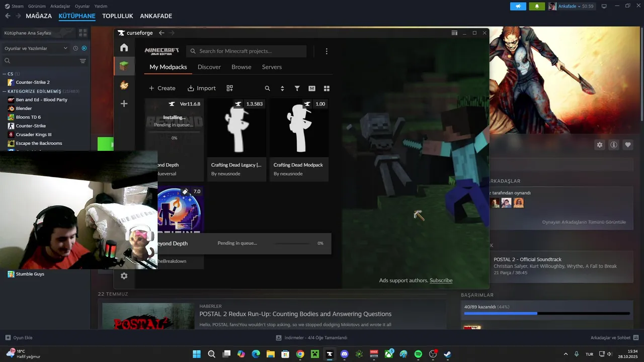The image size is (644, 362).
Task: Switch to the Discover tab
Action: [209, 67]
